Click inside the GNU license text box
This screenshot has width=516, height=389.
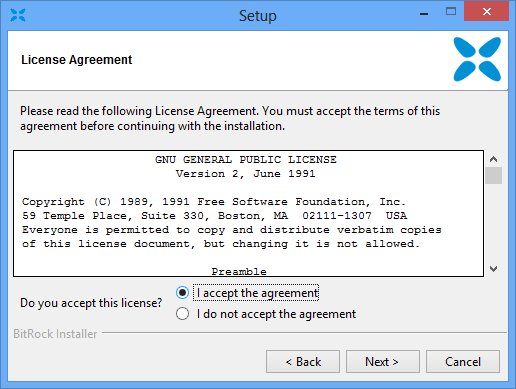click(x=248, y=213)
